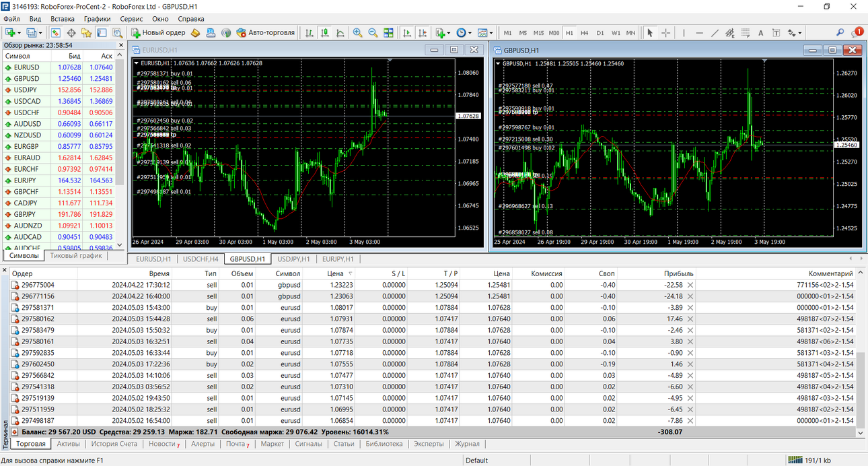This screenshot has height=466, width=868.
Task: Zoom out the chart
Action: 373,32
